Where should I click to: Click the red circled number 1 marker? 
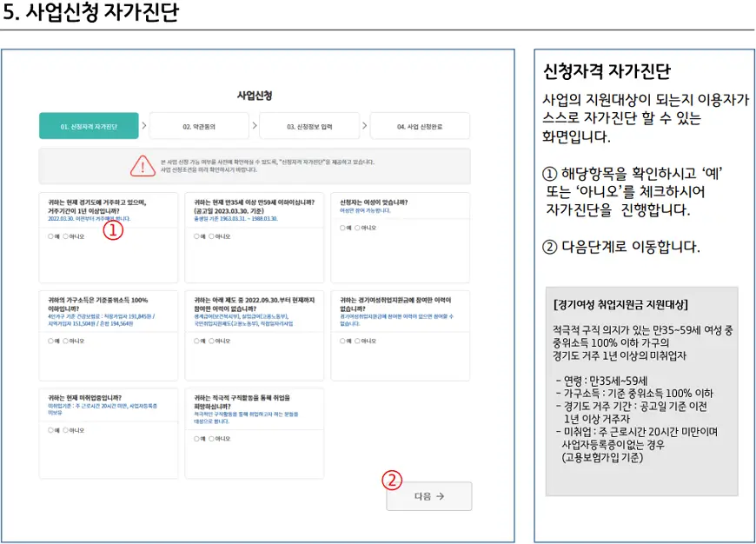click(x=114, y=231)
